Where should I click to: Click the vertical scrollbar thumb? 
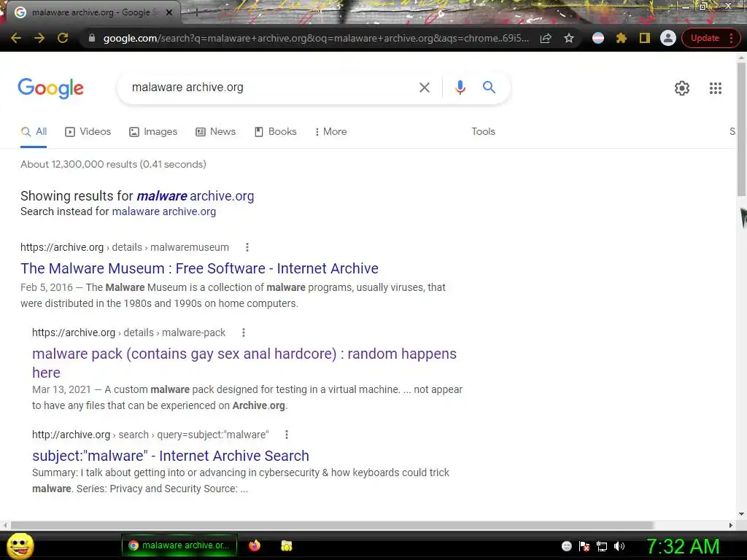pos(741,128)
